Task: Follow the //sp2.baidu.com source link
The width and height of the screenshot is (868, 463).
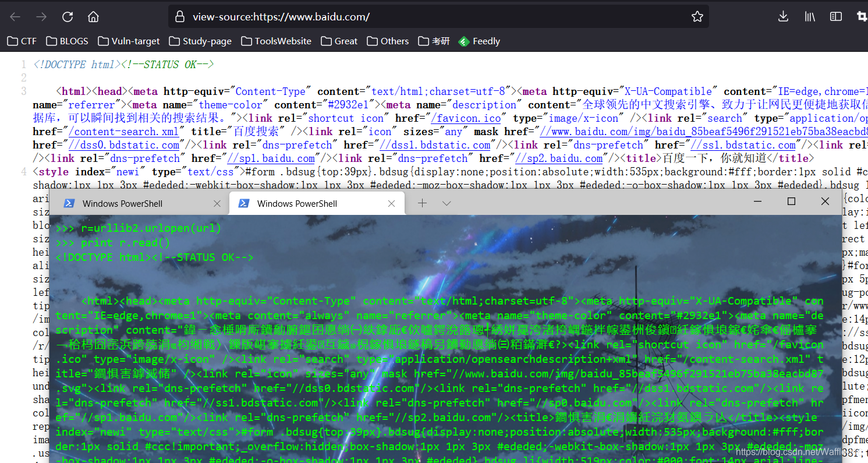Action: click(x=558, y=158)
